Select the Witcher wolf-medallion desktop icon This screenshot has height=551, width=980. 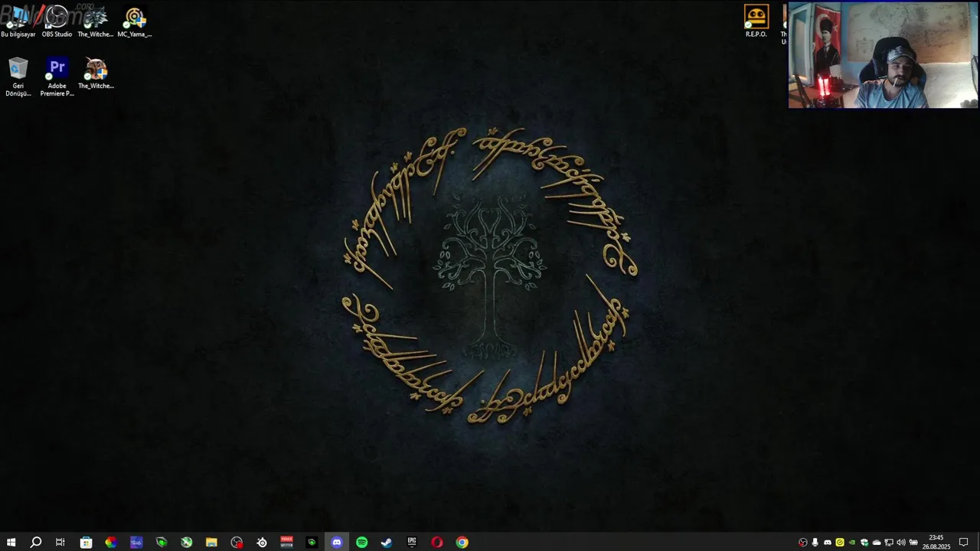tap(96, 21)
